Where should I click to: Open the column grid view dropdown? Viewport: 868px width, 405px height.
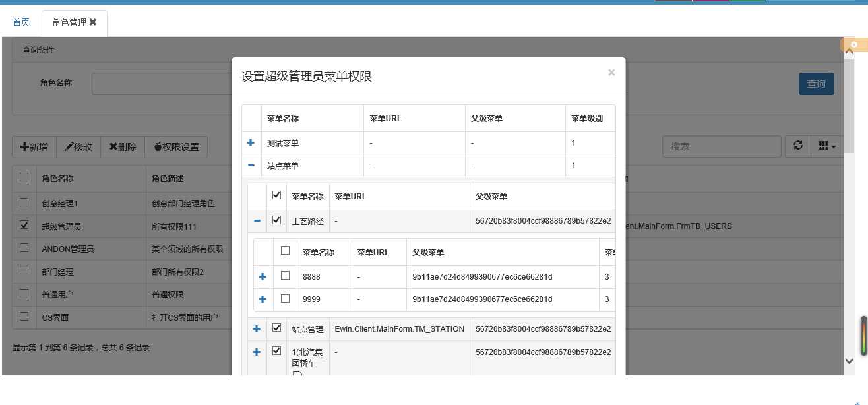pyautogui.click(x=827, y=146)
